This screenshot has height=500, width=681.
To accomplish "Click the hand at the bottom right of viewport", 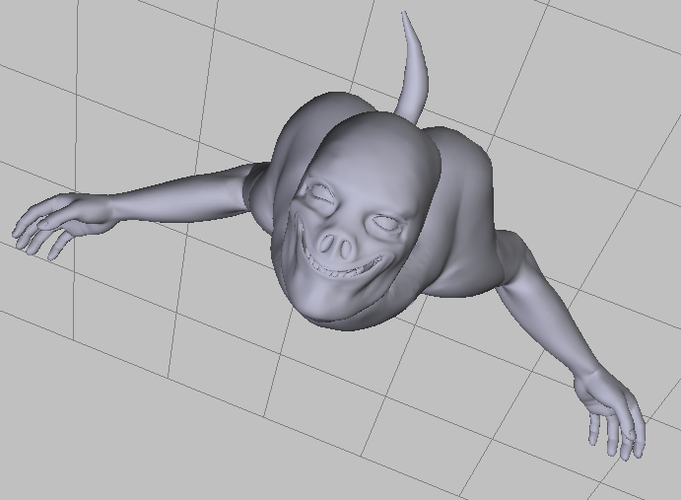I will [x=612, y=415].
